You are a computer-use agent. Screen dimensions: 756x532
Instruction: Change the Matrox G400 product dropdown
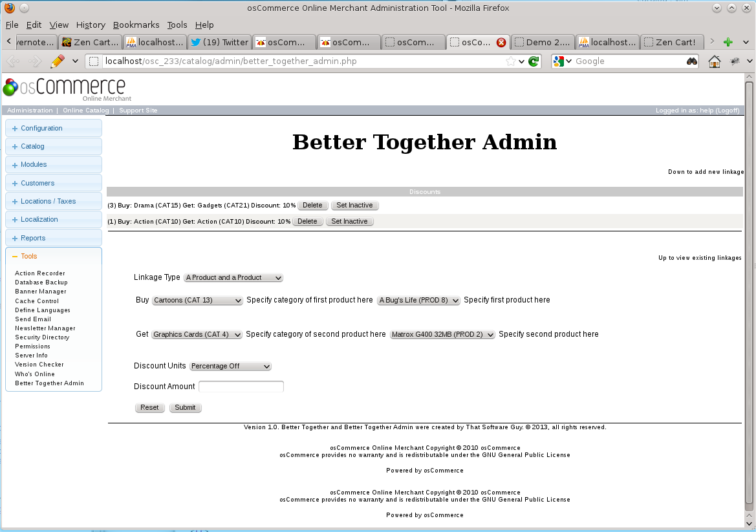[x=442, y=334]
